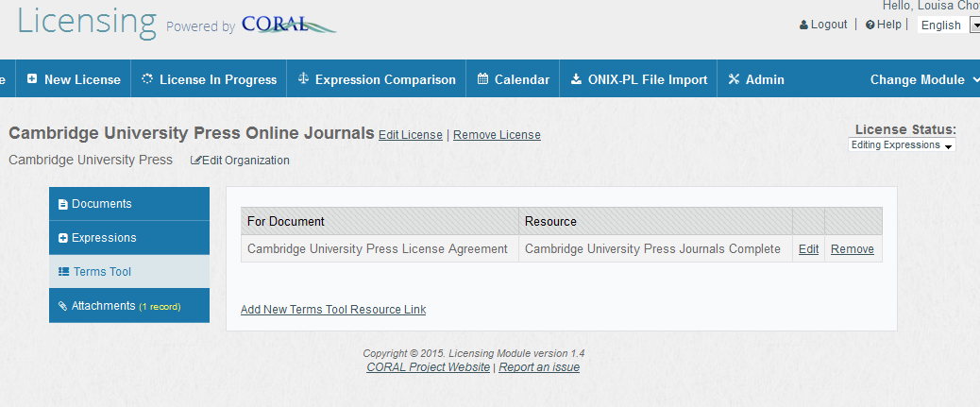Click the plus icon beside New License
This screenshot has width=980, height=407.
coord(32,79)
